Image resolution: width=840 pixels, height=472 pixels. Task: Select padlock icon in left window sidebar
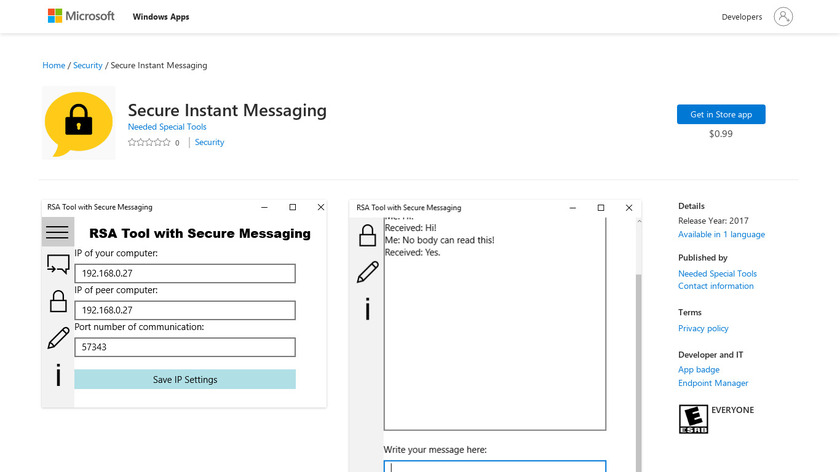[x=58, y=301]
